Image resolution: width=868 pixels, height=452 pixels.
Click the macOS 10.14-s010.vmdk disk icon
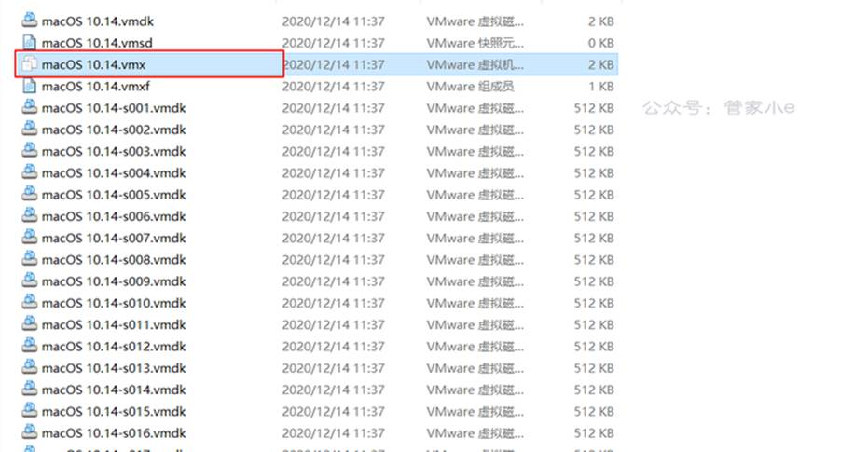tap(29, 302)
